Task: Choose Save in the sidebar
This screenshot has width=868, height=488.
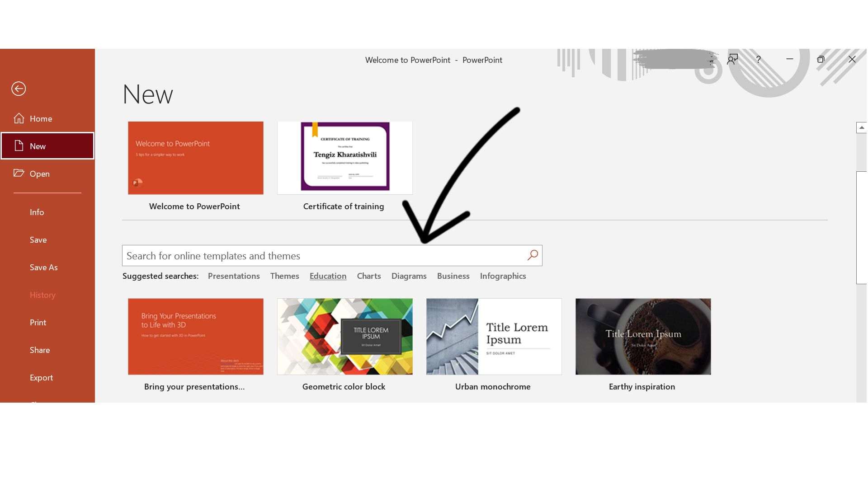Action: click(x=47, y=239)
